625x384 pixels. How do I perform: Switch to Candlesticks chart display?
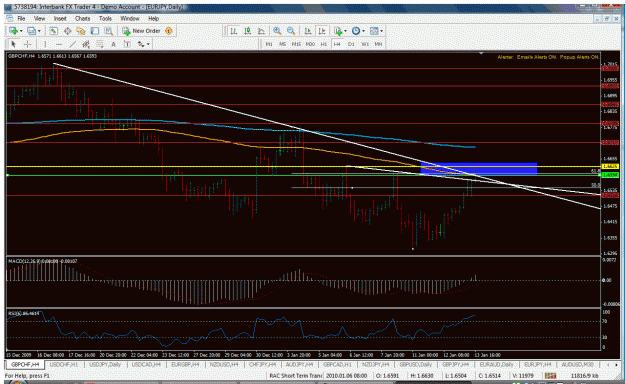pos(248,31)
